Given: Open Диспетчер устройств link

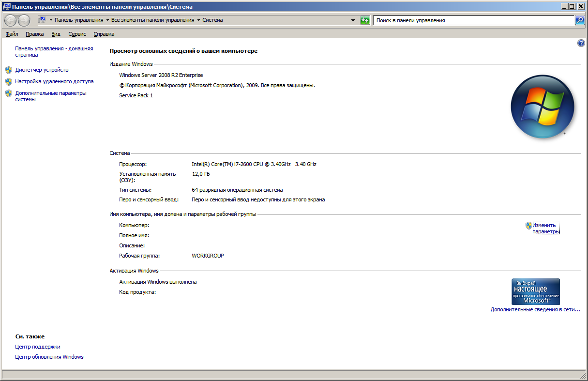Looking at the screenshot, I should click(42, 70).
